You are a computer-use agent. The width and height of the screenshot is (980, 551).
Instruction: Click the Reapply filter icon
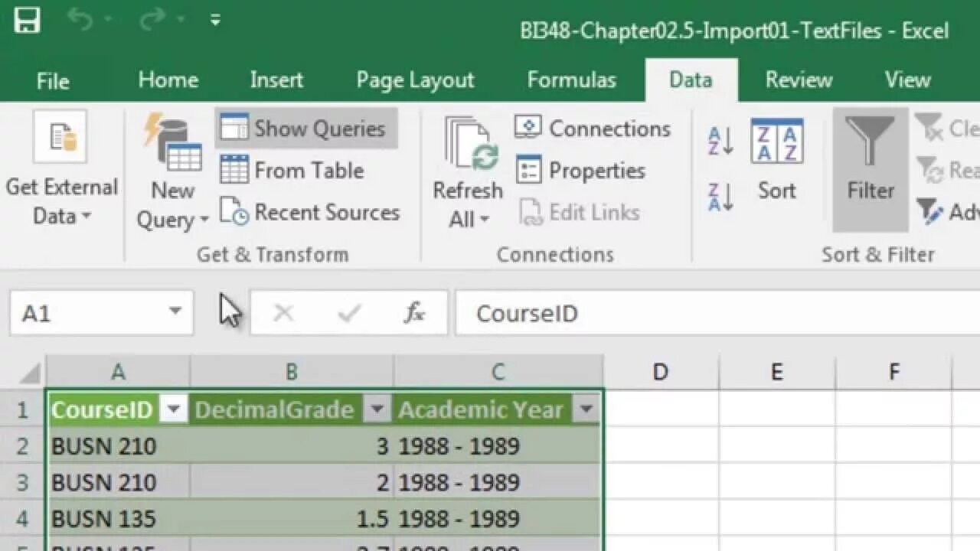(929, 170)
